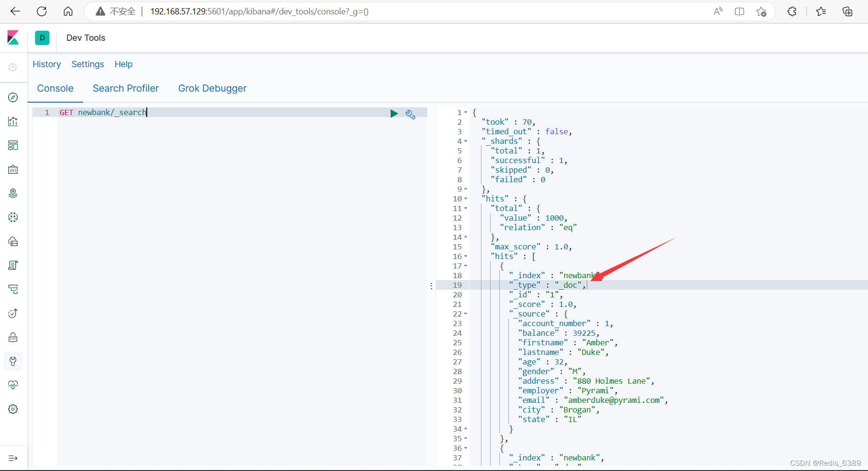Click the History link
The height and width of the screenshot is (471, 868).
coord(47,64)
